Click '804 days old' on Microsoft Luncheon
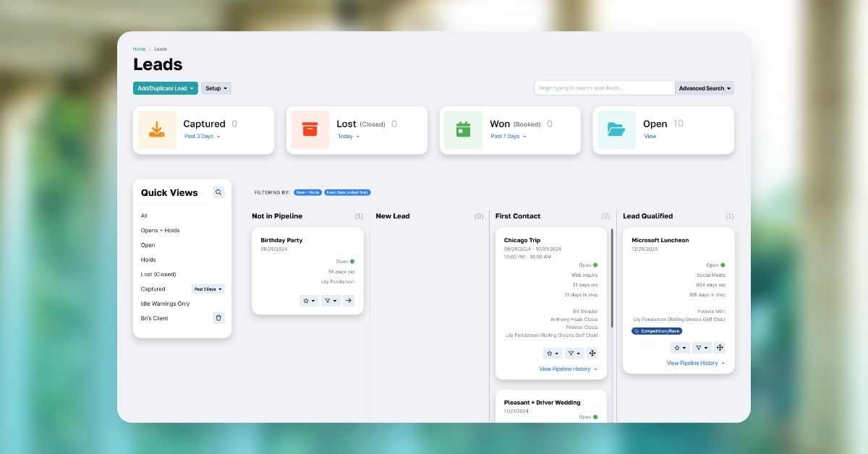Viewport: 868px width, 454px height. [x=711, y=285]
